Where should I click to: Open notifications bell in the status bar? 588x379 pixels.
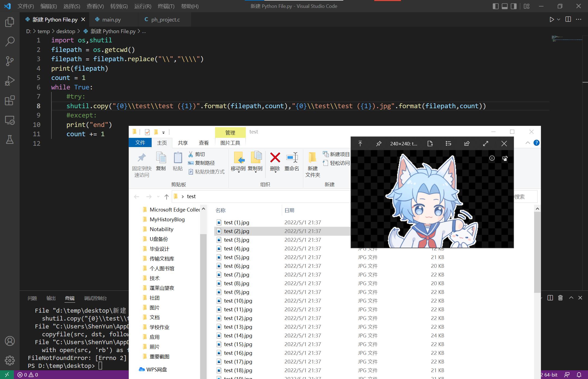(579, 375)
